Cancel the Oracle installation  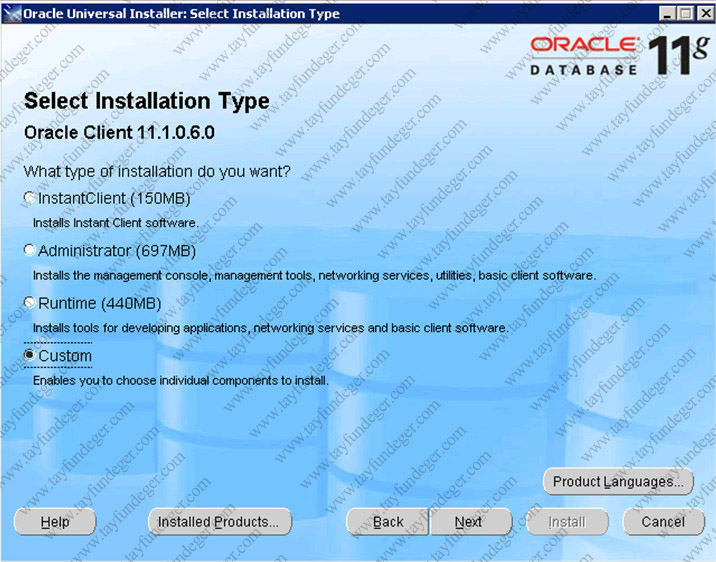tap(663, 522)
